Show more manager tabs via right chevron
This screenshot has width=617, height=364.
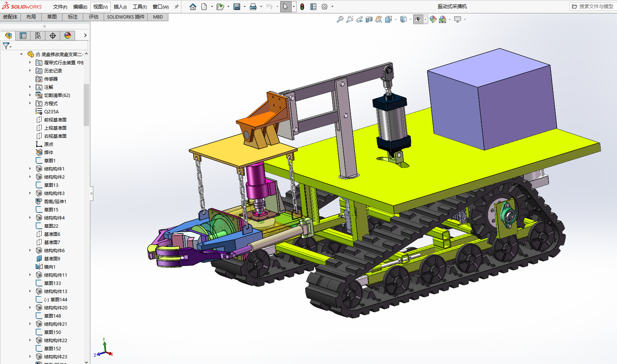(85, 35)
